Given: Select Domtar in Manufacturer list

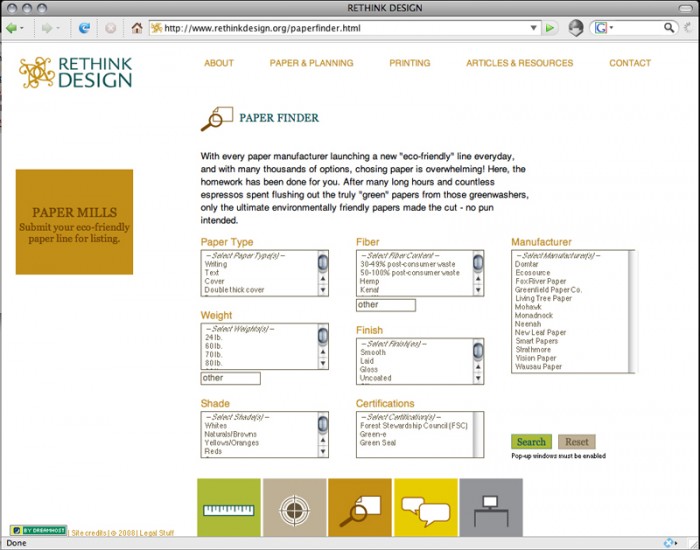Looking at the screenshot, I should [x=527, y=264].
